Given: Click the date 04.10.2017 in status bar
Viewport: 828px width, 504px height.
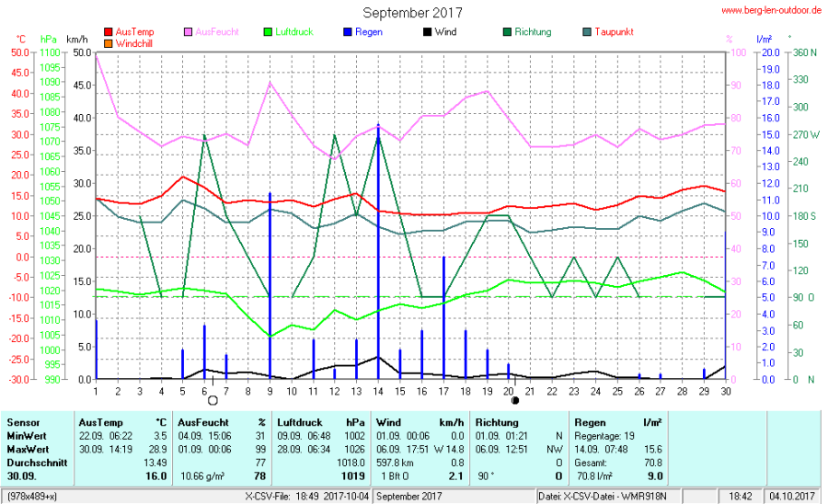Looking at the screenshot, I should click(793, 497).
